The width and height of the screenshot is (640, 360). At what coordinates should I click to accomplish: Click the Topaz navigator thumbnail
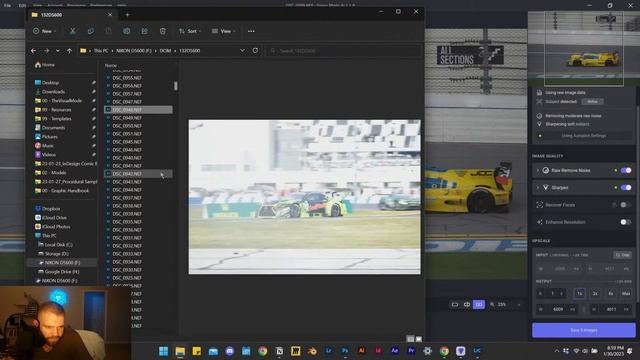coord(584,48)
